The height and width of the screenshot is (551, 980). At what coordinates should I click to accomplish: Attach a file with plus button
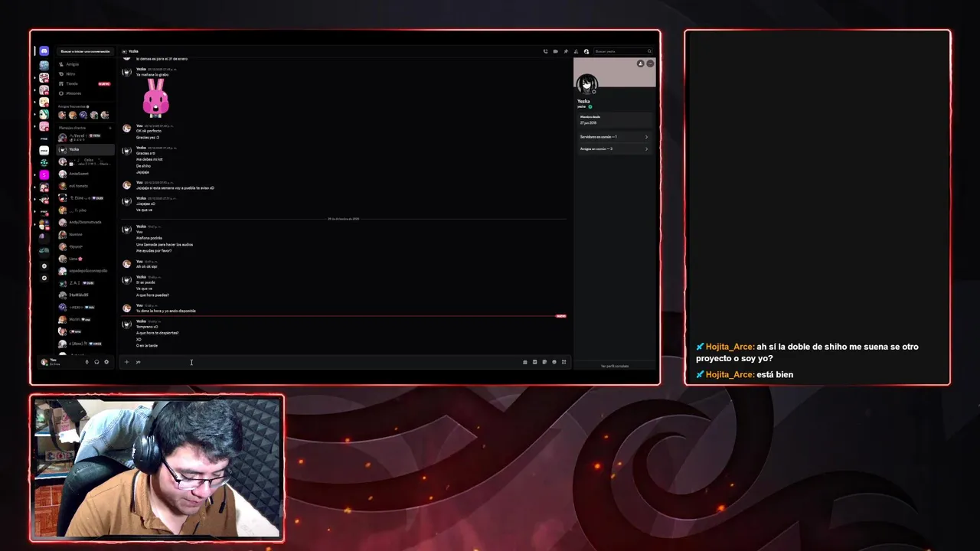(127, 362)
